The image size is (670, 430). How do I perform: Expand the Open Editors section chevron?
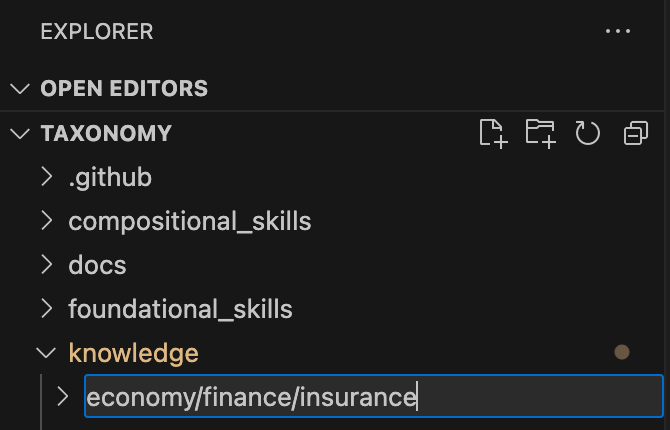pyautogui.click(x=19, y=88)
